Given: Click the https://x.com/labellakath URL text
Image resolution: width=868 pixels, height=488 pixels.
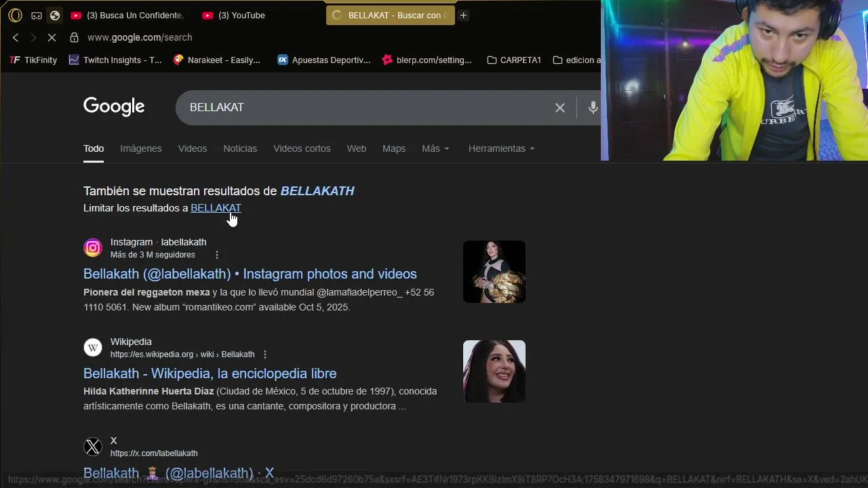Looking at the screenshot, I should (154, 453).
